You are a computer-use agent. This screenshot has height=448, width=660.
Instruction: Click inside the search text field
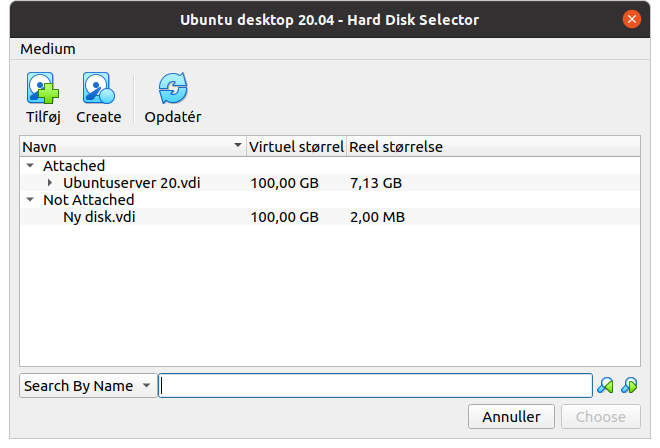pos(375,386)
